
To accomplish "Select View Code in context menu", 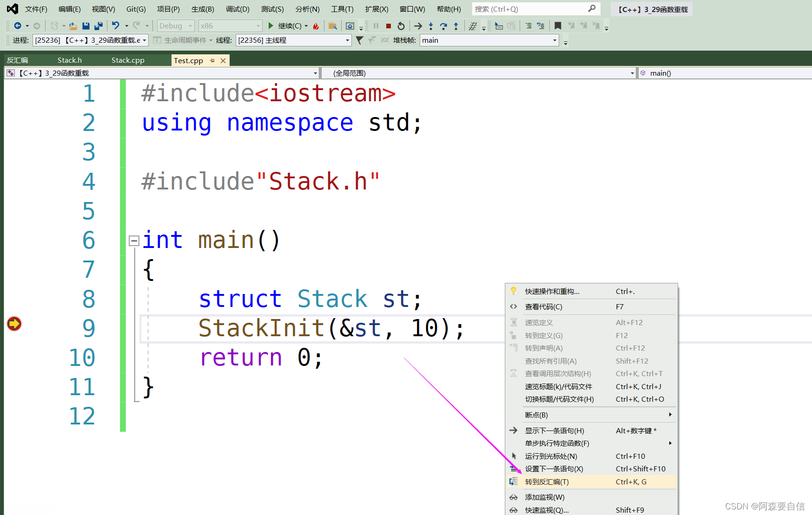I will [591, 307].
